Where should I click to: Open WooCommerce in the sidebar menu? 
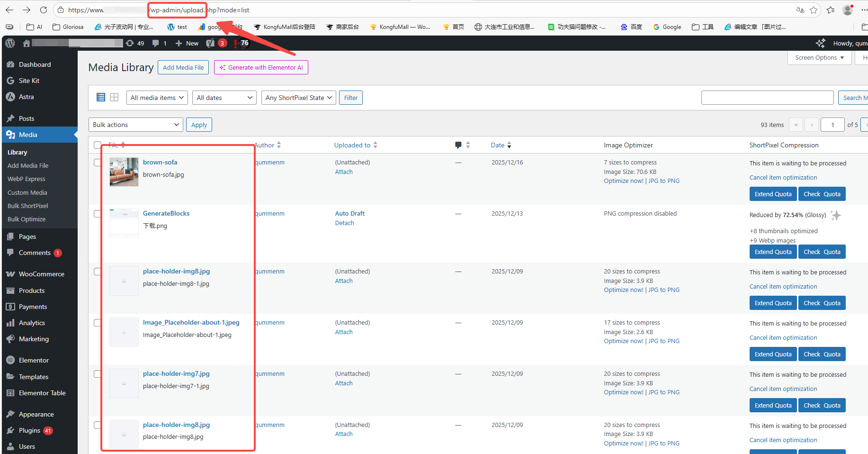click(x=41, y=274)
